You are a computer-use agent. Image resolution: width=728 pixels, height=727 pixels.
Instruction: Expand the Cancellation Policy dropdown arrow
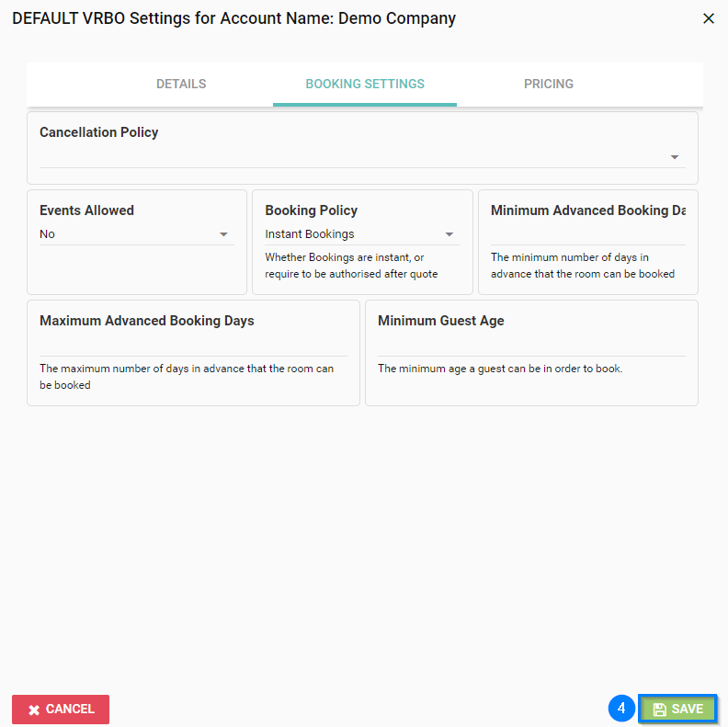(x=675, y=157)
